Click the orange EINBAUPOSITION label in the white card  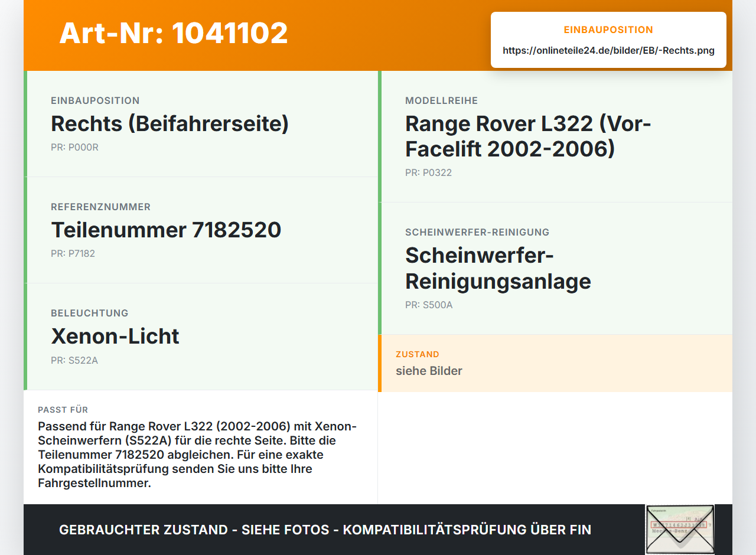pyautogui.click(x=608, y=30)
